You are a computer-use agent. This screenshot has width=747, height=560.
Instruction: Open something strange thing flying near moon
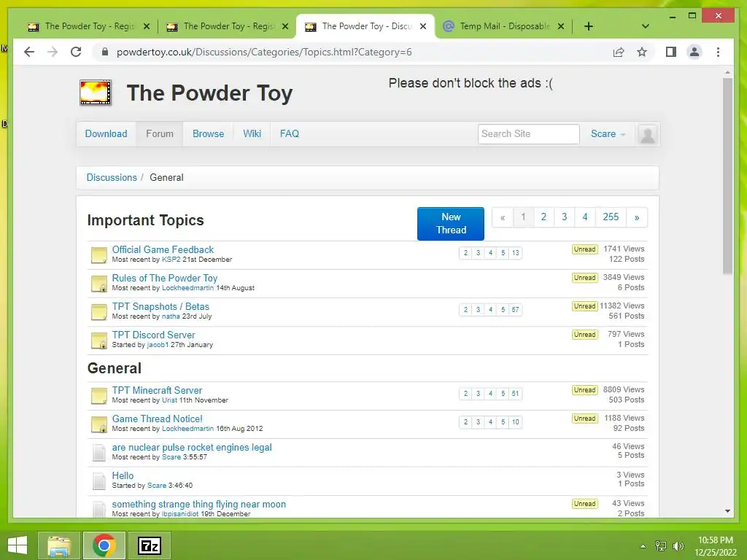[x=199, y=505]
